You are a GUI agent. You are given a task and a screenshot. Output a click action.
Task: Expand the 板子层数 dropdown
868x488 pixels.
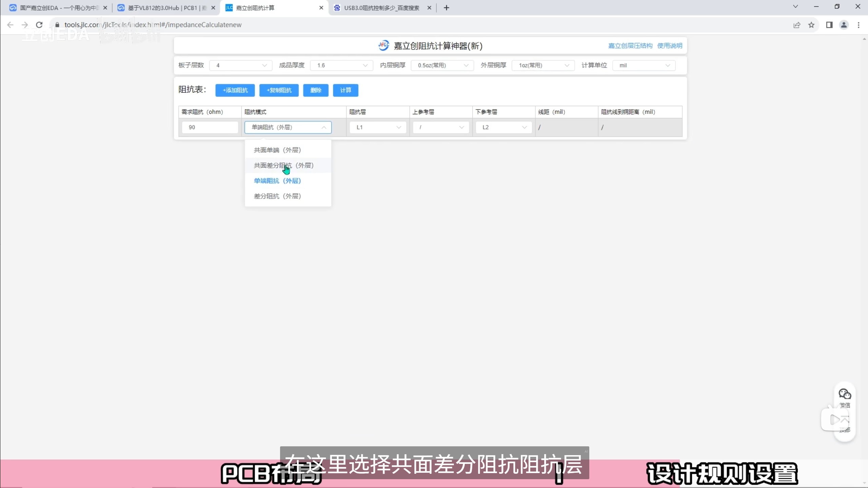click(241, 65)
